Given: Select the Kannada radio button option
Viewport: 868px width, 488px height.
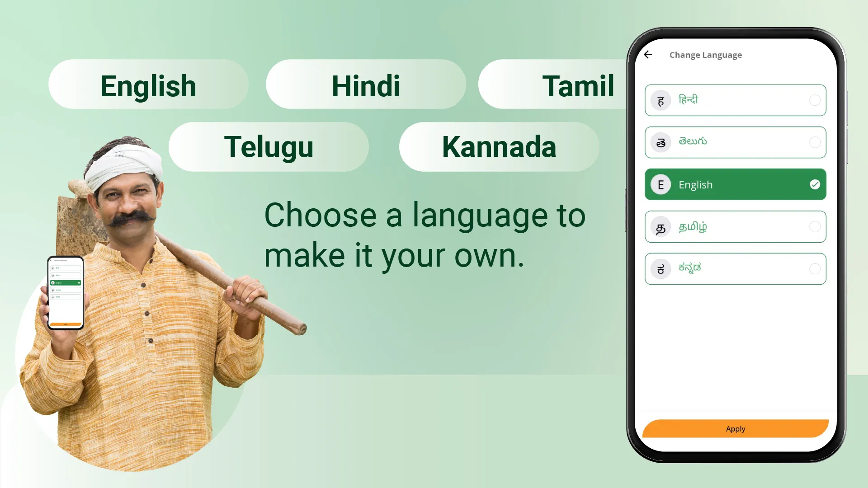Looking at the screenshot, I should click(815, 268).
